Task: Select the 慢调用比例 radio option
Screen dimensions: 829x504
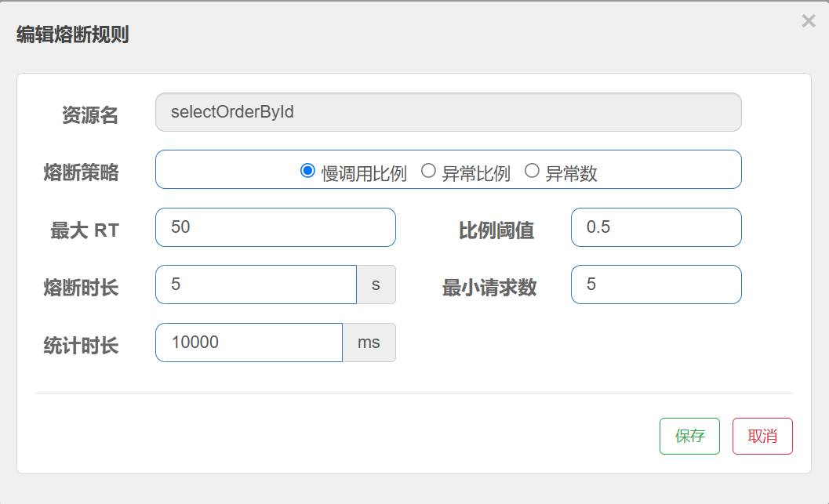Action: [307, 171]
